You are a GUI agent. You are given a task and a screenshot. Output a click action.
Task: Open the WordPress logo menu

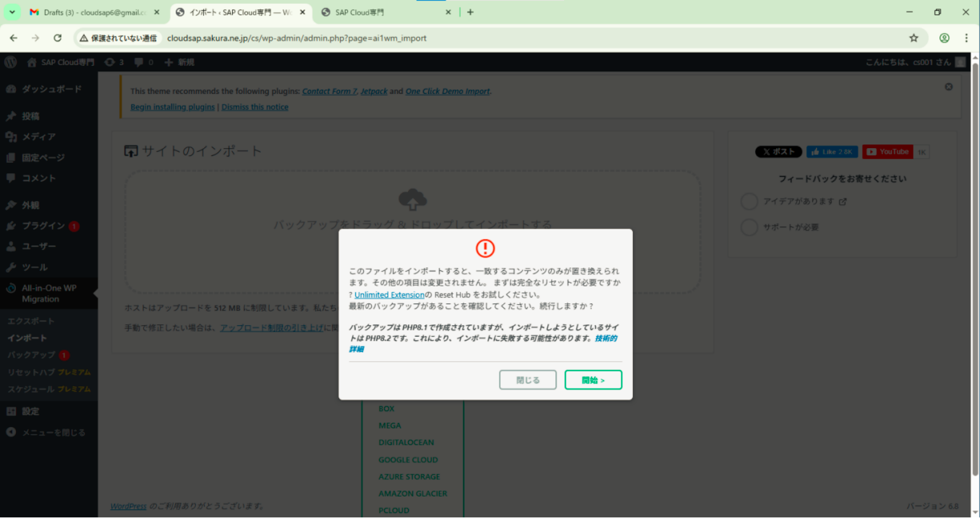pyautogui.click(x=10, y=62)
